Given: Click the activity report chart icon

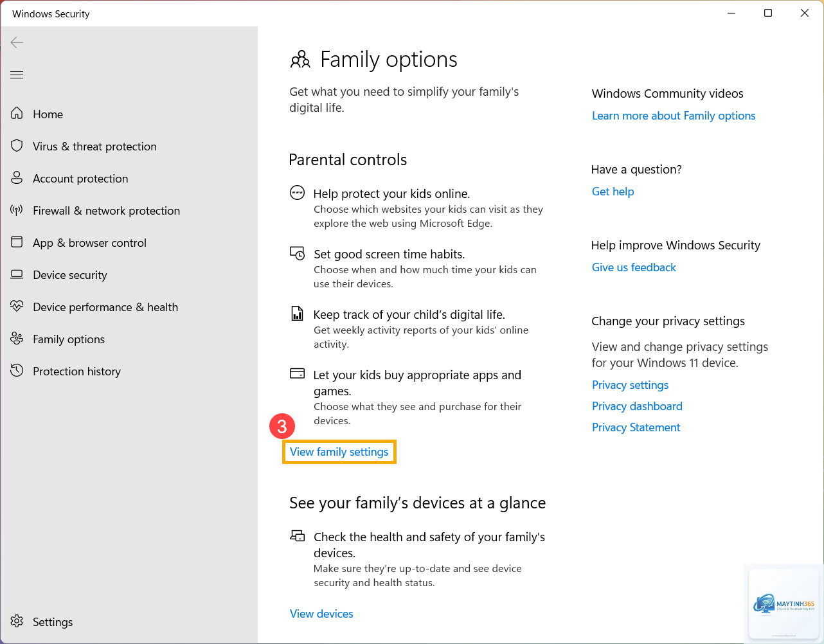Looking at the screenshot, I should tap(297, 314).
